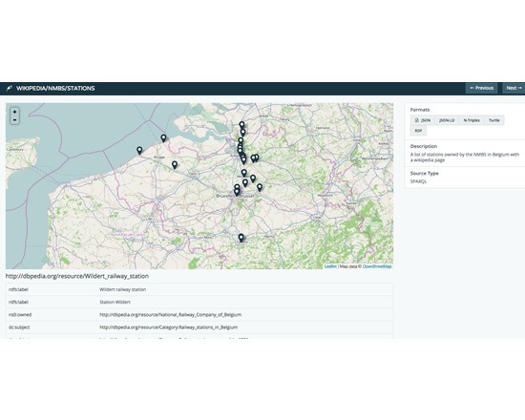Viewport: 525px width, 420px height.
Task: Open the Leaflet attribution link
Action: click(x=330, y=266)
